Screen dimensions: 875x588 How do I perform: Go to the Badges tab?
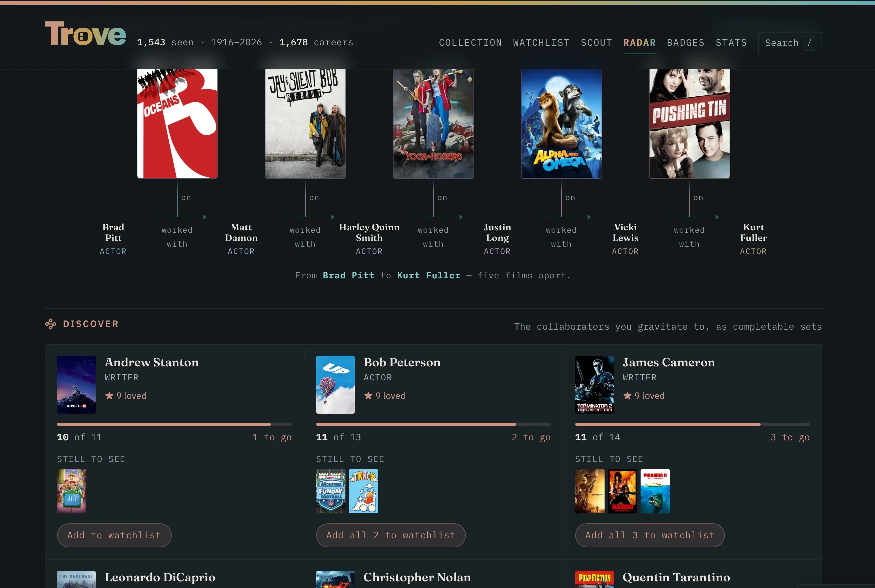[686, 43]
